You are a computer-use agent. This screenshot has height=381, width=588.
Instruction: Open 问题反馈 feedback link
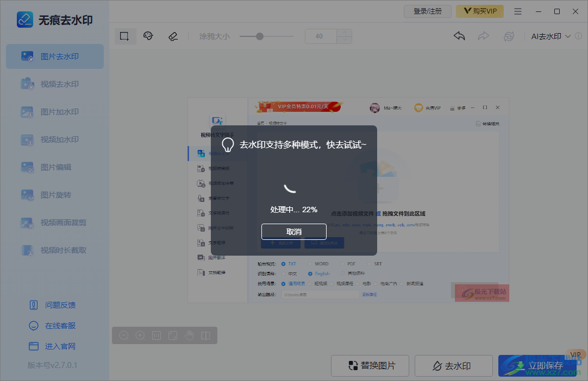click(x=53, y=305)
